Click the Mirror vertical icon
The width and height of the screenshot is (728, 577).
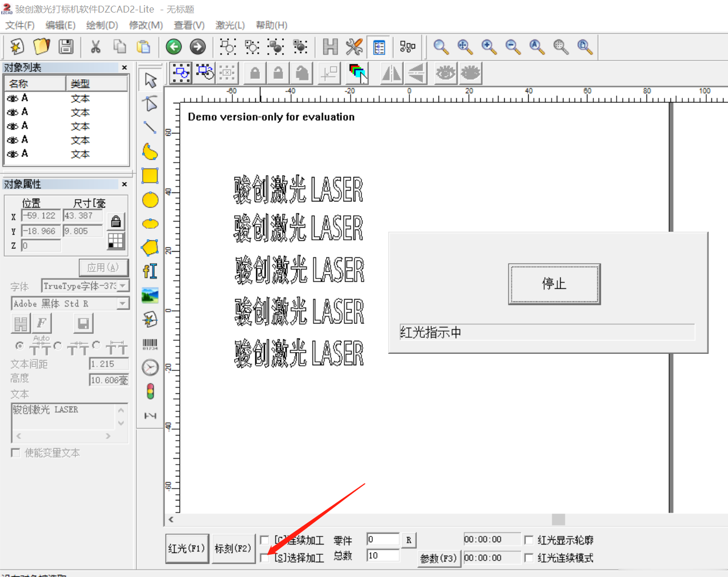click(416, 73)
